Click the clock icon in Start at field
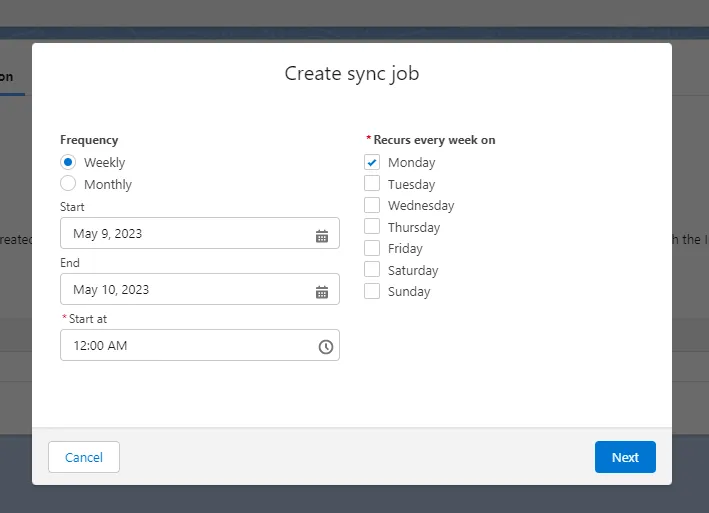The width and height of the screenshot is (709, 513). 325,346
